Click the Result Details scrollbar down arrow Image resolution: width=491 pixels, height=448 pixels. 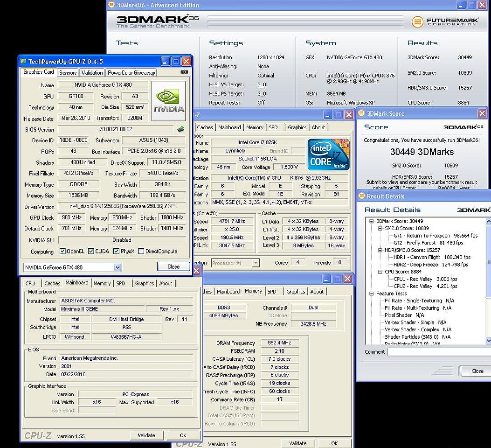pyautogui.click(x=488, y=341)
